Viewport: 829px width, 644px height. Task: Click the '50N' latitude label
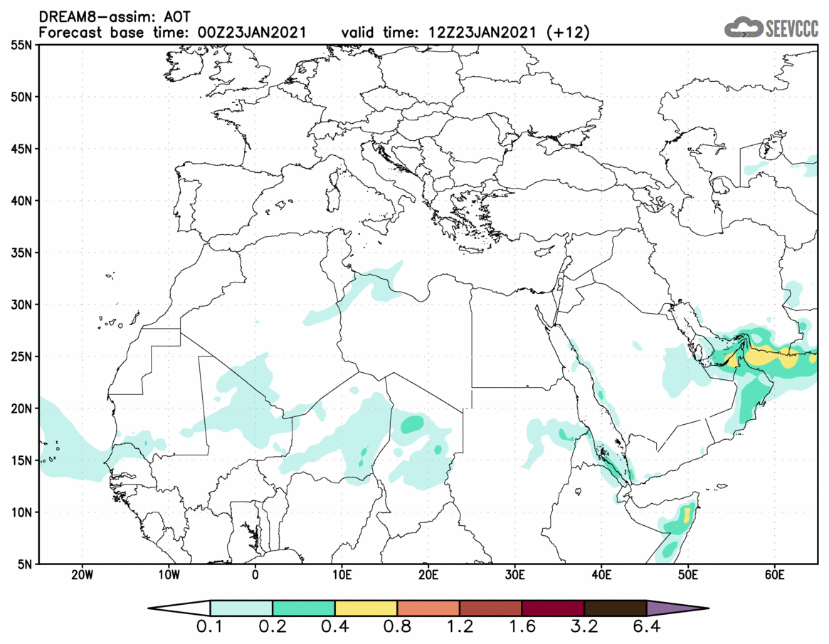point(21,97)
